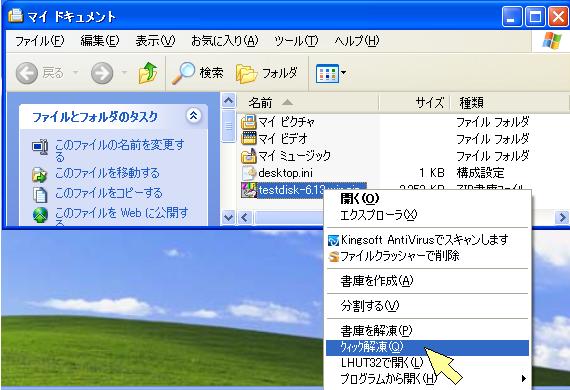Select the マイ ビデオ file name

click(283, 138)
